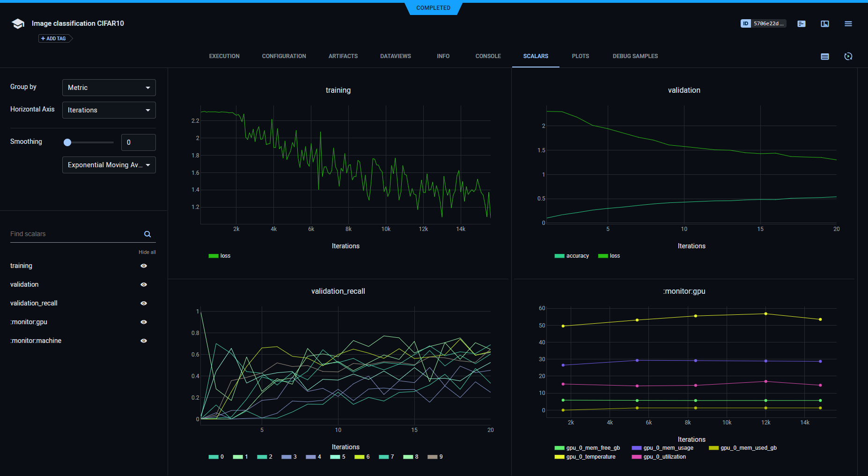Hide the :monitor:gpu scalar plot
868x476 pixels.
click(x=144, y=322)
